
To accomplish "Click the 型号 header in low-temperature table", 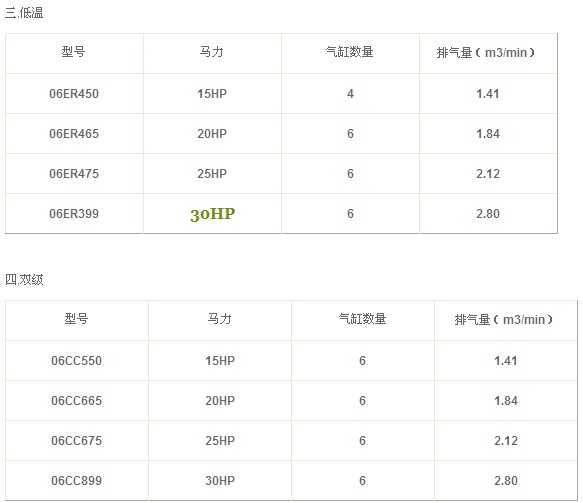I will (x=74, y=52).
